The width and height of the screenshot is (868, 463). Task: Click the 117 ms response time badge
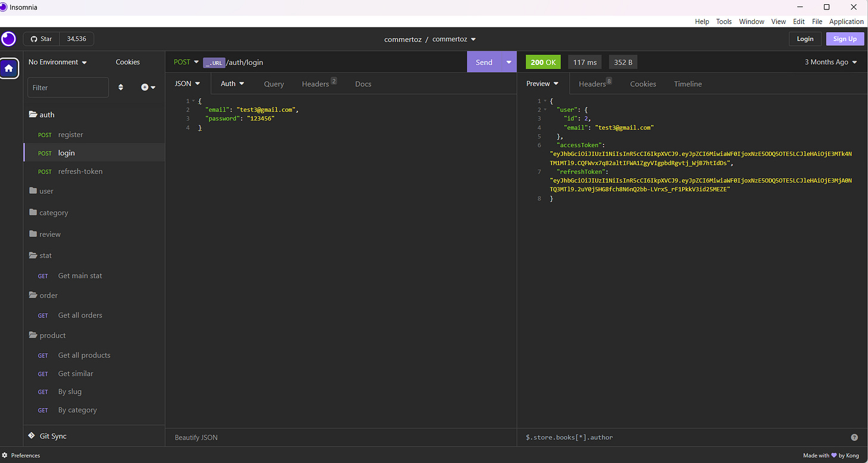(x=585, y=62)
